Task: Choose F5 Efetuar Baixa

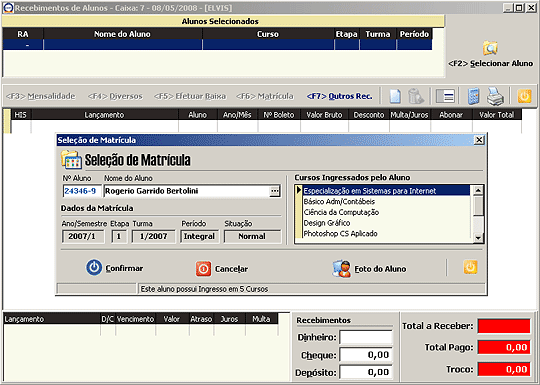Action: coord(190,96)
